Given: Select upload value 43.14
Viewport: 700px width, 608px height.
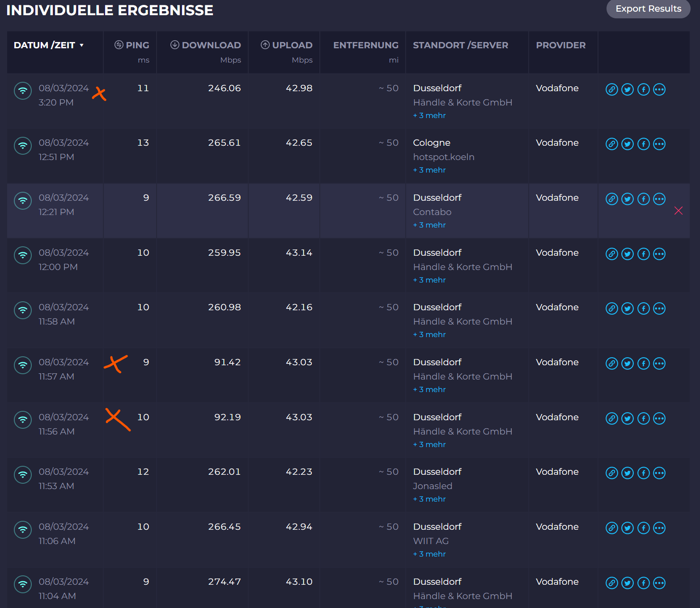Looking at the screenshot, I should 299,253.
